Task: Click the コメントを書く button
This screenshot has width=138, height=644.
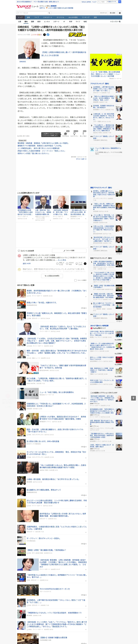Action: tap(69, 251)
